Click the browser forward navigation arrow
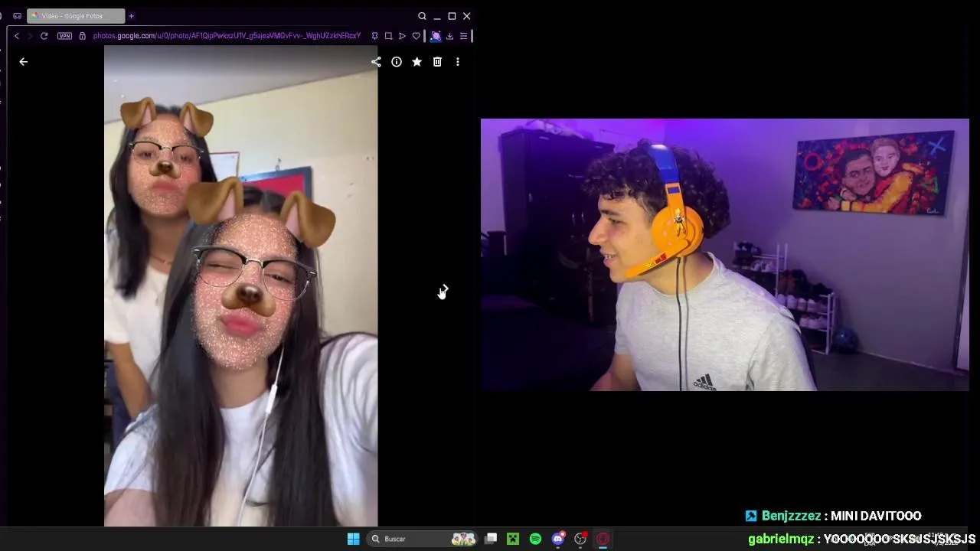The height and width of the screenshot is (551, 980). (x=30, y=36)
